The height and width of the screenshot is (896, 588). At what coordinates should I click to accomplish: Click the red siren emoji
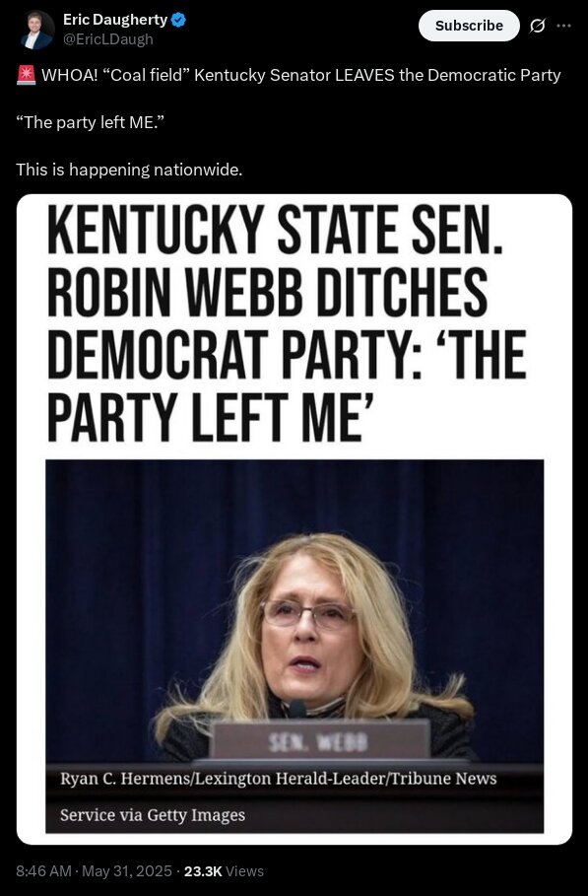coord(26,75)
